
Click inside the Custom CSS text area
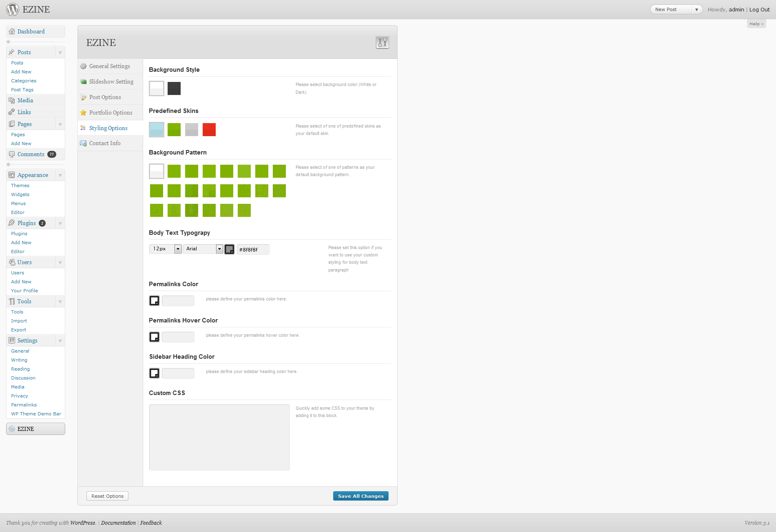219,437
